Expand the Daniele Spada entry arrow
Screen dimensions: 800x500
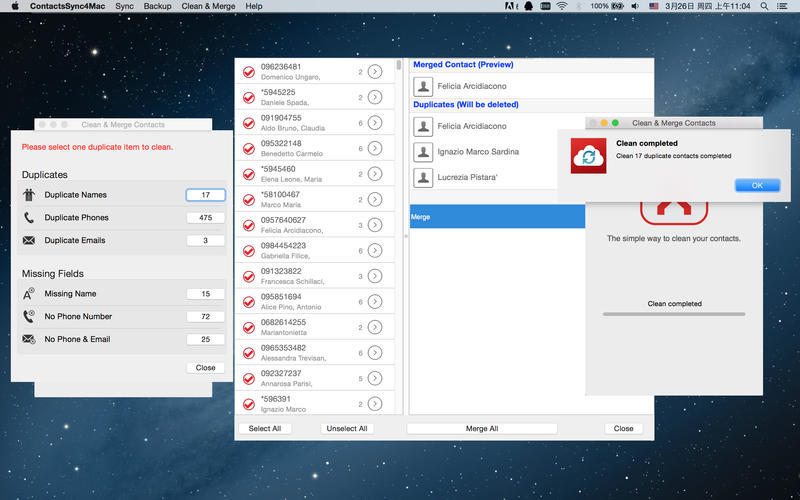pyautogui.click(x=375, y=97)
